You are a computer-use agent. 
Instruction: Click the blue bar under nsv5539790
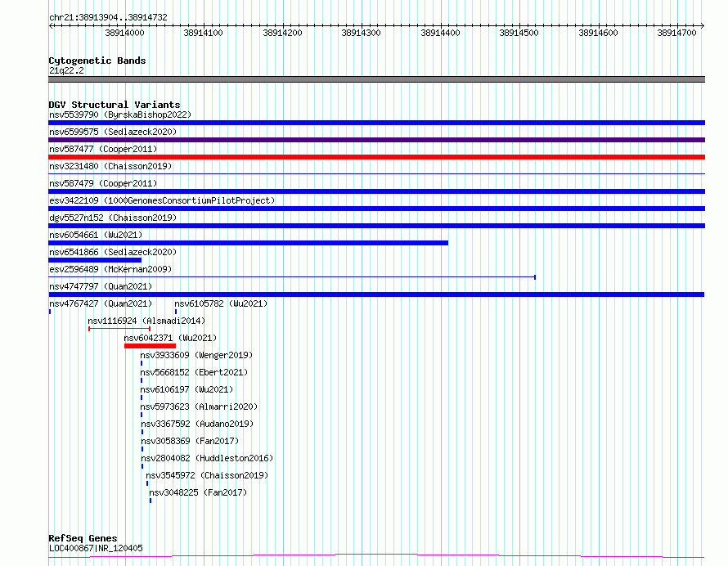coord(376,123)
